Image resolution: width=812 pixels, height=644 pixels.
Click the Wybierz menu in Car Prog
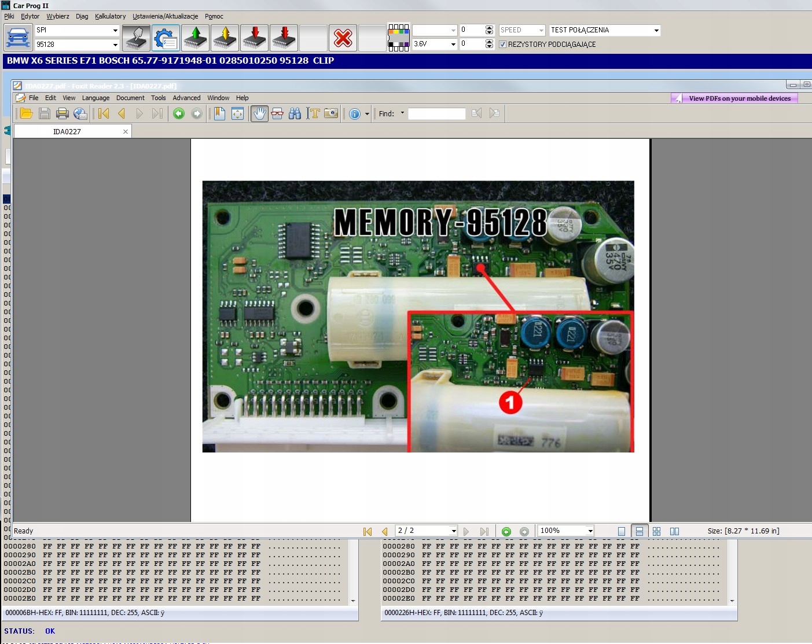pos(58,16)
